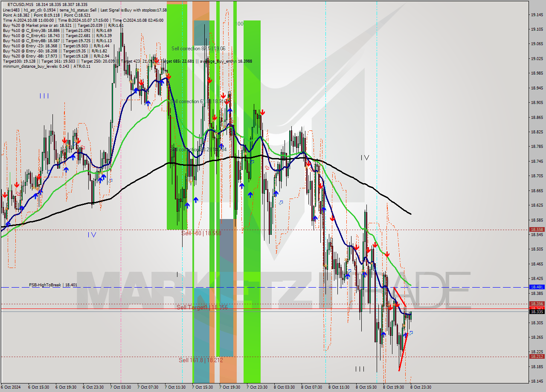
Task: Click the red 18.558 price tag on axis
Action: (537, 229)
